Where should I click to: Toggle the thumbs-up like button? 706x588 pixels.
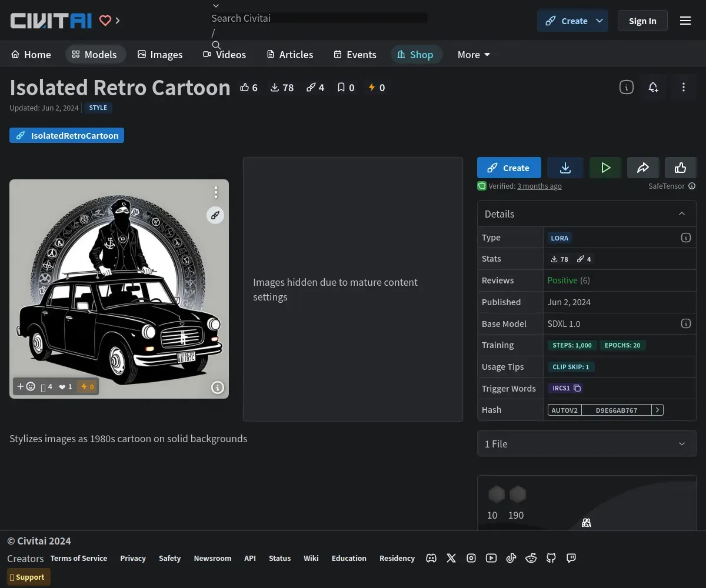[680, 168]
